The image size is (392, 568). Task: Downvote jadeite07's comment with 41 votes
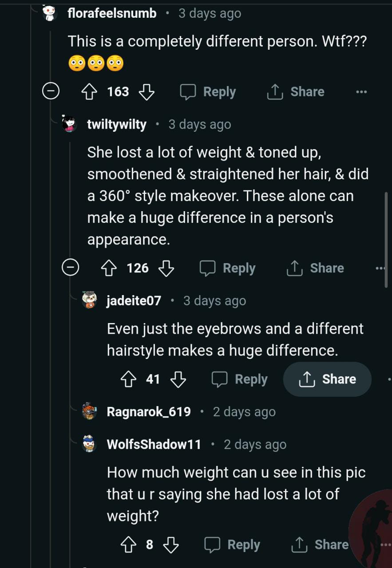click(x=178, y=379)
